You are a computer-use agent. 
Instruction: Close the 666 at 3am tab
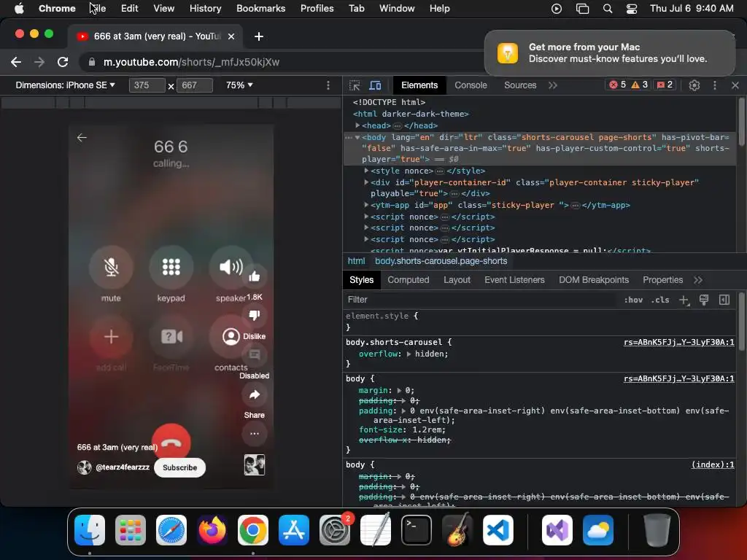click(x=231, y=36)
